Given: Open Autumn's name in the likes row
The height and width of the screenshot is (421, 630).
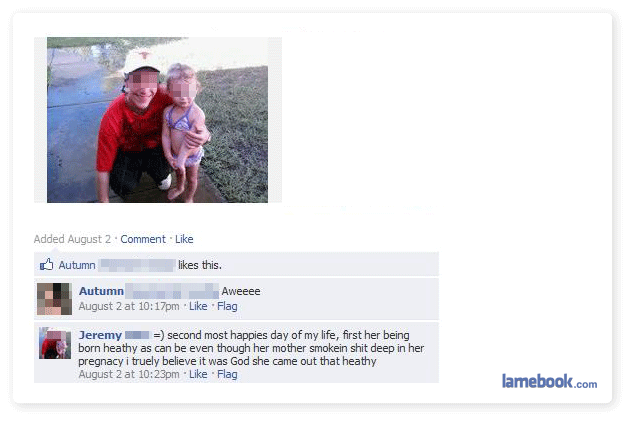Looking at the screenshot, I should [77, 265].
